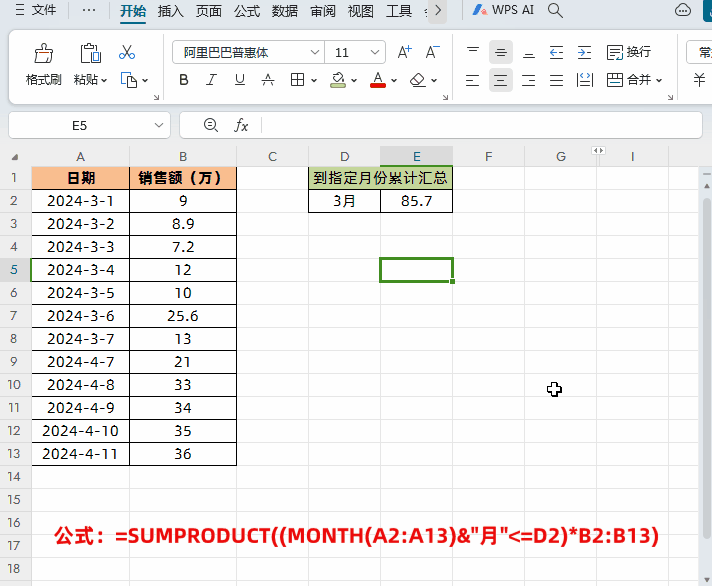
Task: Click the eraser clear-format icon
Action: pos(417,80)
